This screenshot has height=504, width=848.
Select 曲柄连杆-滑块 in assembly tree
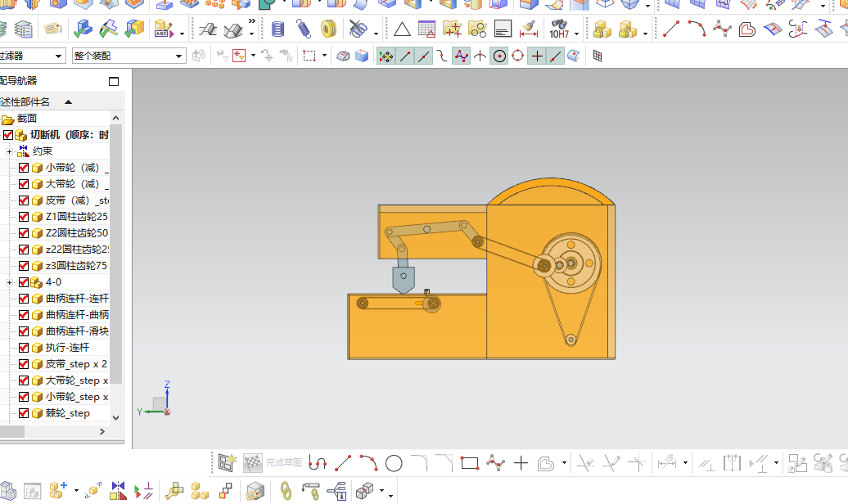(x=77, y=331)
